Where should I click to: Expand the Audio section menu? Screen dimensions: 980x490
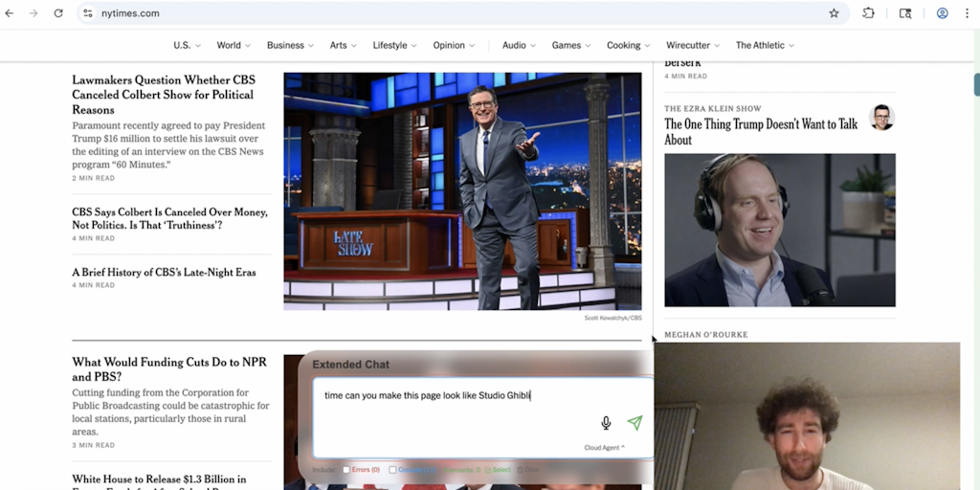pos(519,45)
